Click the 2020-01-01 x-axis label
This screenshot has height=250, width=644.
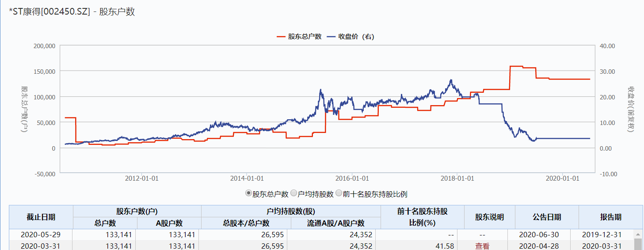coord(562,178)
